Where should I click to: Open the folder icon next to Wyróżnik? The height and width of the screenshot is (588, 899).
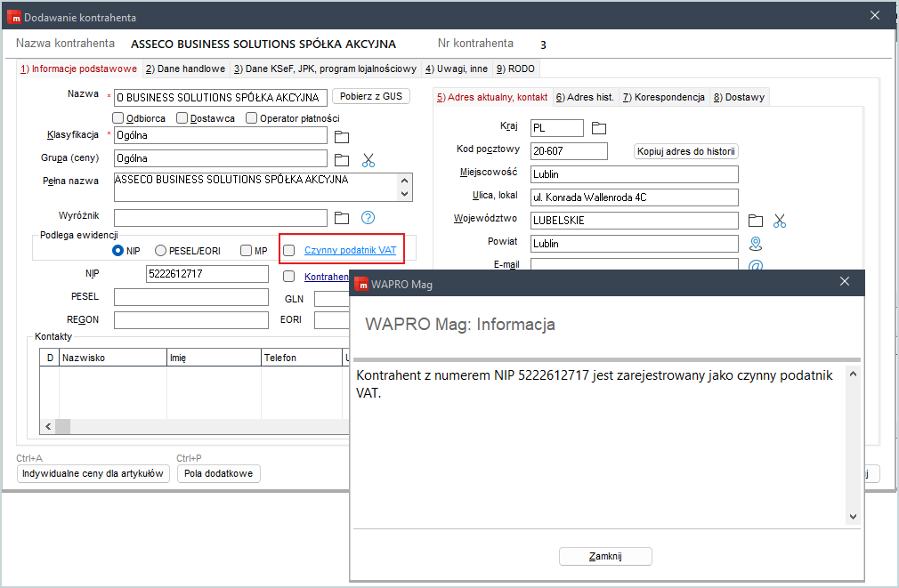(342, 218)
